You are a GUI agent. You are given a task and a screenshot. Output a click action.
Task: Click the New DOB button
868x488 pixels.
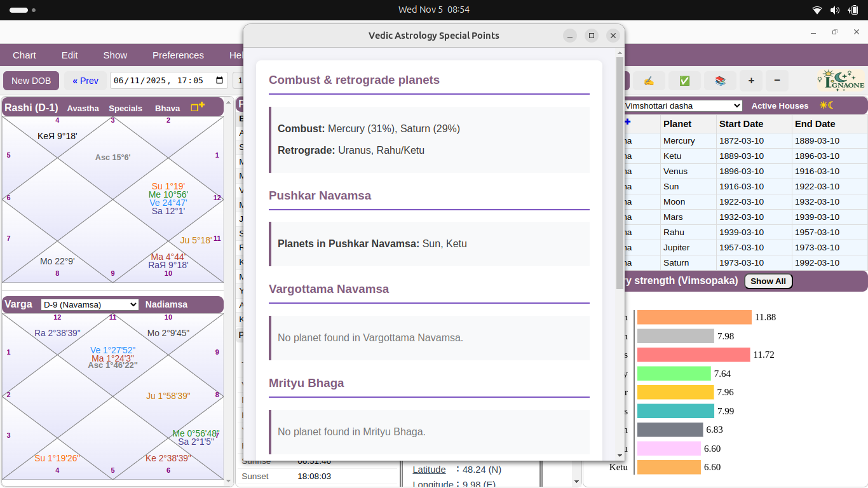pos(31,81)
